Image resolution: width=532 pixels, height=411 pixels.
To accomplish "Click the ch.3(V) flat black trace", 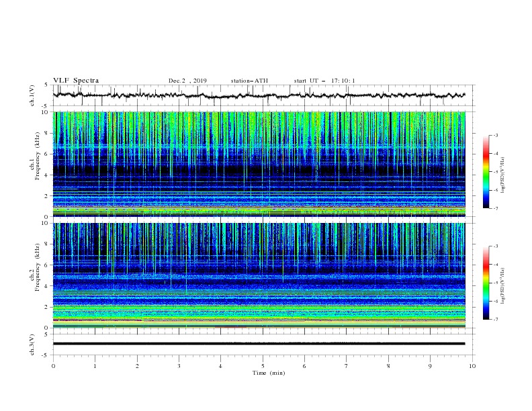I will 259,344.
